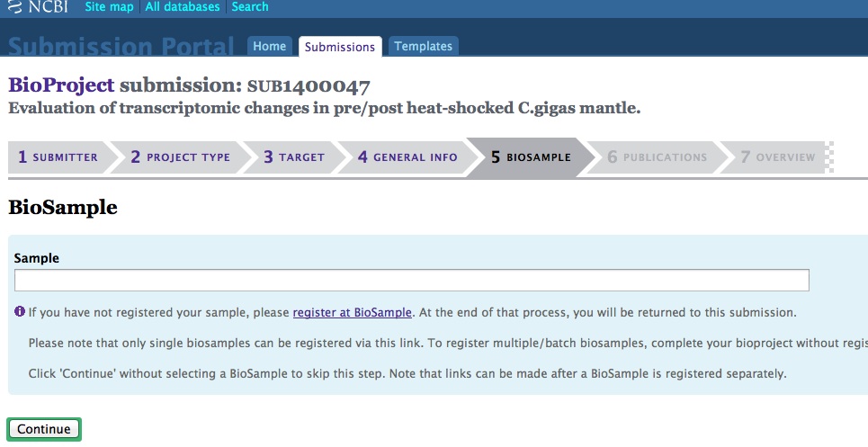Click the Submission Portal title
The width and height of the screenshot is (868, 447).
(x=122, y=46)
